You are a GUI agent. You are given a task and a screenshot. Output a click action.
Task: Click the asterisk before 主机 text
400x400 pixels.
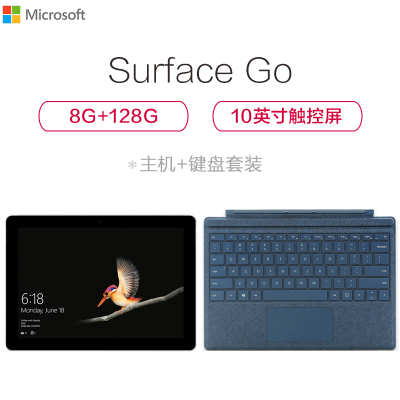(x=133, y=165)
